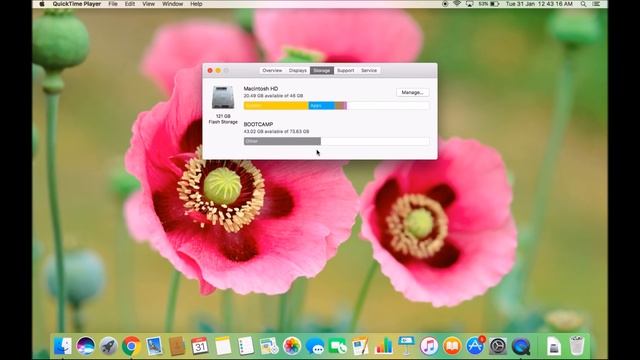Screen dimensions: 640x360
Task: Switch to the Service tab
Action: 369,71
